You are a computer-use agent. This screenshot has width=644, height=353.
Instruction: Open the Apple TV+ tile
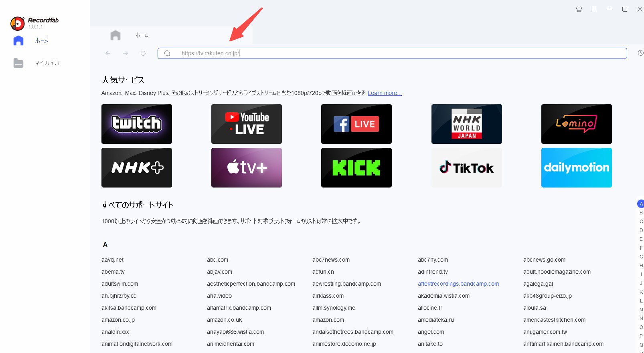tap(247, 167)
